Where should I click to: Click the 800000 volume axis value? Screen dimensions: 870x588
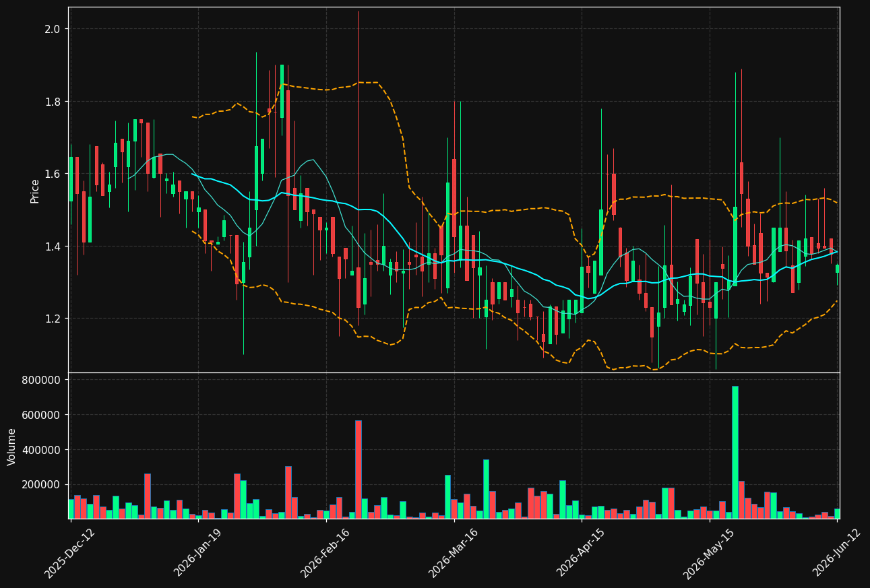point(42,380)
